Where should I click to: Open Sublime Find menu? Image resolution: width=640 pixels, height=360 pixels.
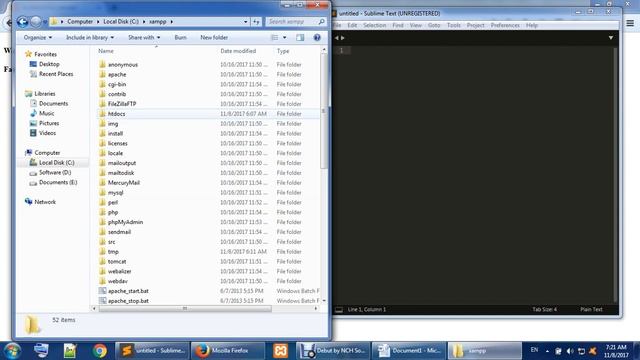click(398, 25)
